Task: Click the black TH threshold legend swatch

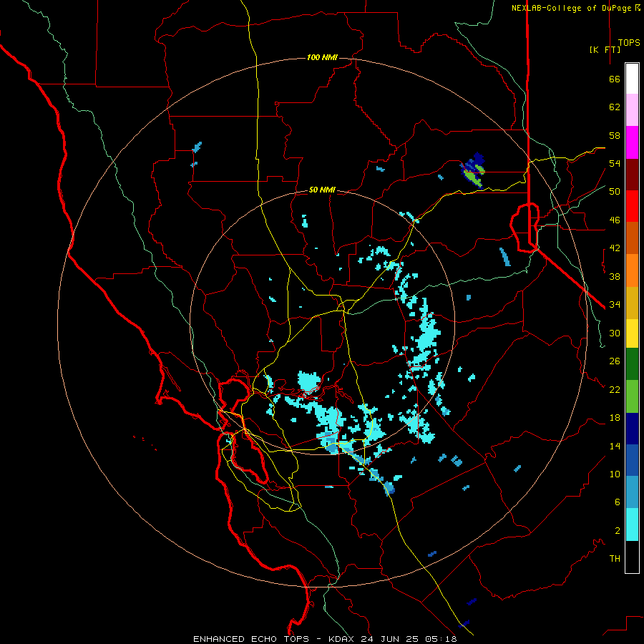Action: [x=632, y=557]
